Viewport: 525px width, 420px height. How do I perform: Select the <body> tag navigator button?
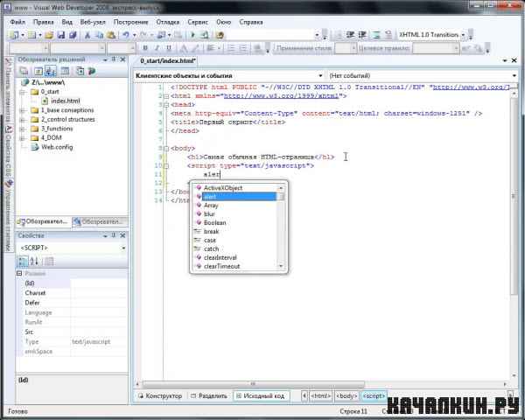click(346, 395)
